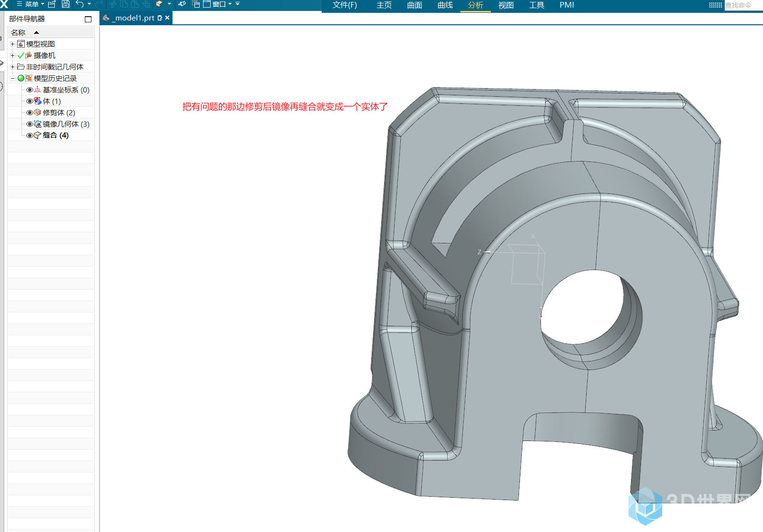
Task: Switch to the 工具 ribbon tab
Action: pos(537,5)
